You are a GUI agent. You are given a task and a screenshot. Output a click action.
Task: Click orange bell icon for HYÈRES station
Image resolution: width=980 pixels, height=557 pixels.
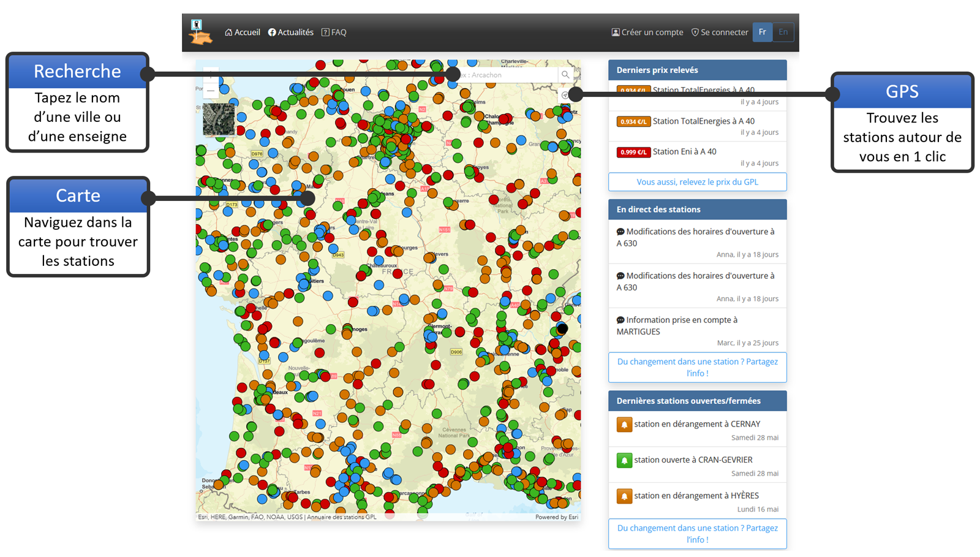click(624, 496)
